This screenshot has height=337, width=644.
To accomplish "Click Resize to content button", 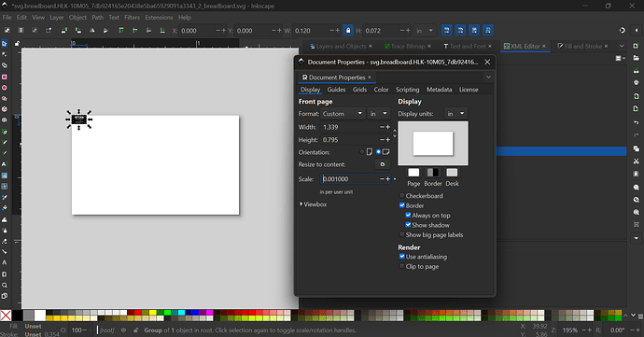I will click(383, 164).
